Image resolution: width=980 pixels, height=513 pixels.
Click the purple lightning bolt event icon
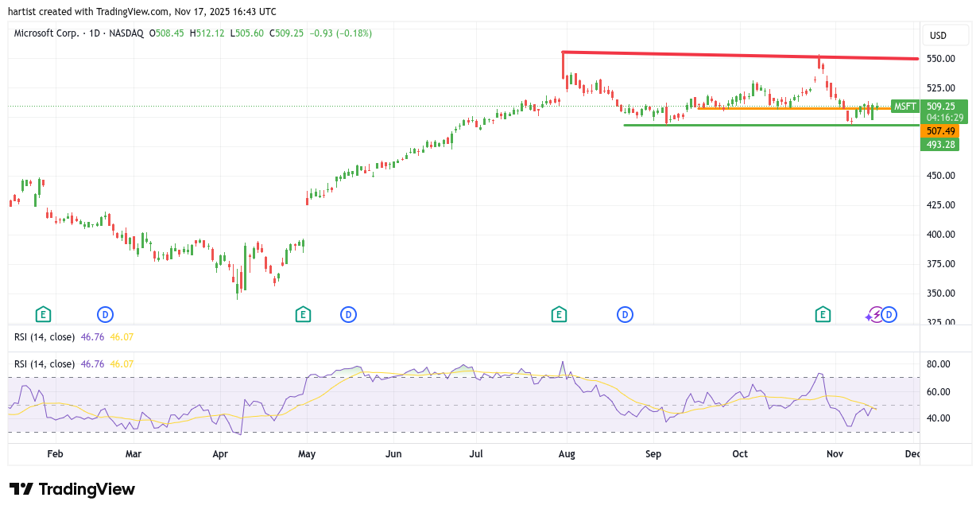[875, 315]
